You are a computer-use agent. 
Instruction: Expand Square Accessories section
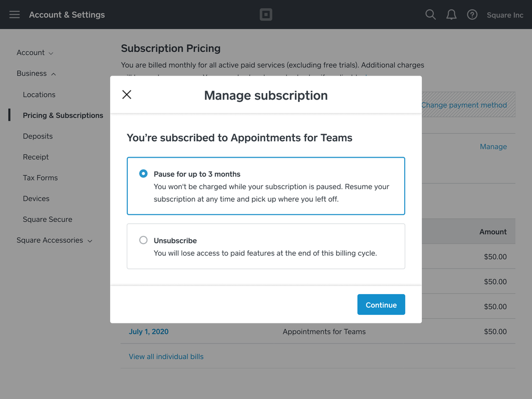(89, 241)
